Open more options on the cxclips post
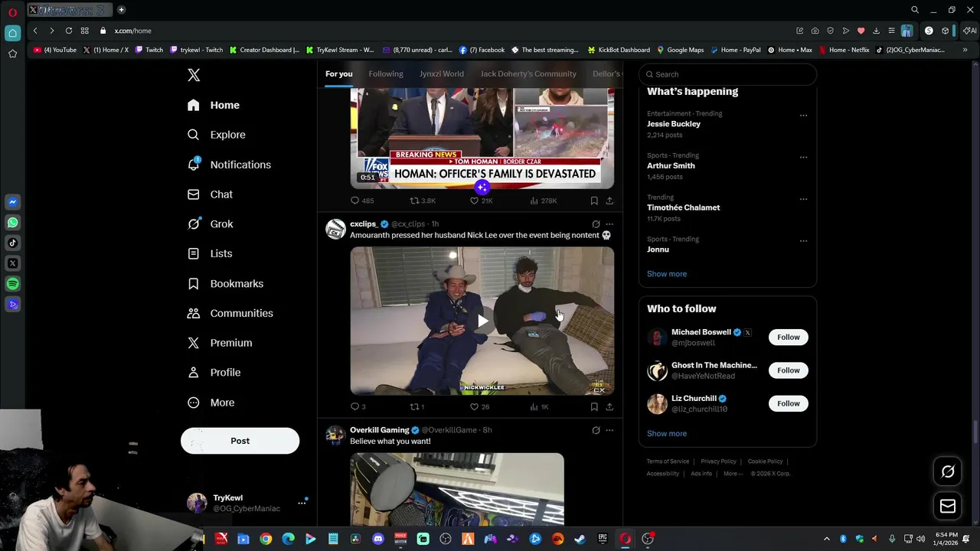980x551 pixels. [x=609, y=224]
